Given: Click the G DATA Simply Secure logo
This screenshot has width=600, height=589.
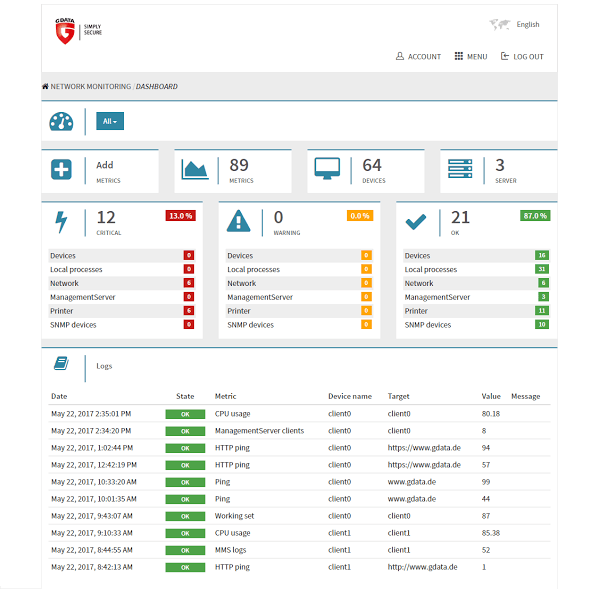Looking at the screenshot, I should 77,30.
